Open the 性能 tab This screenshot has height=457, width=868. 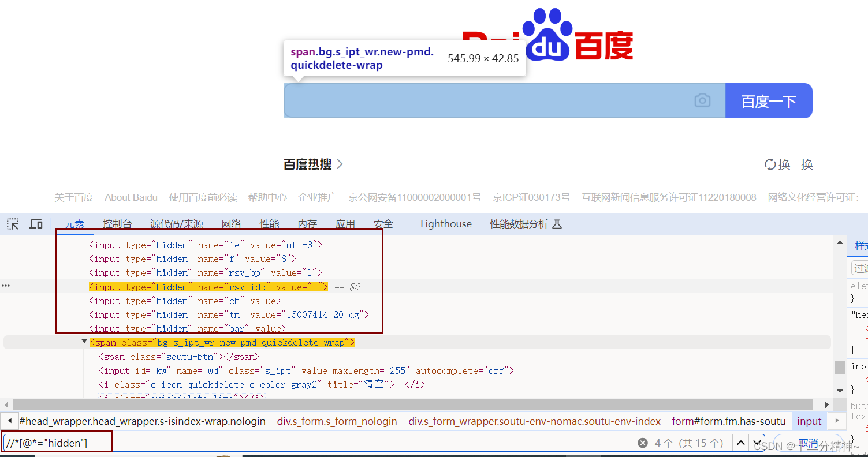click(270, 224)
